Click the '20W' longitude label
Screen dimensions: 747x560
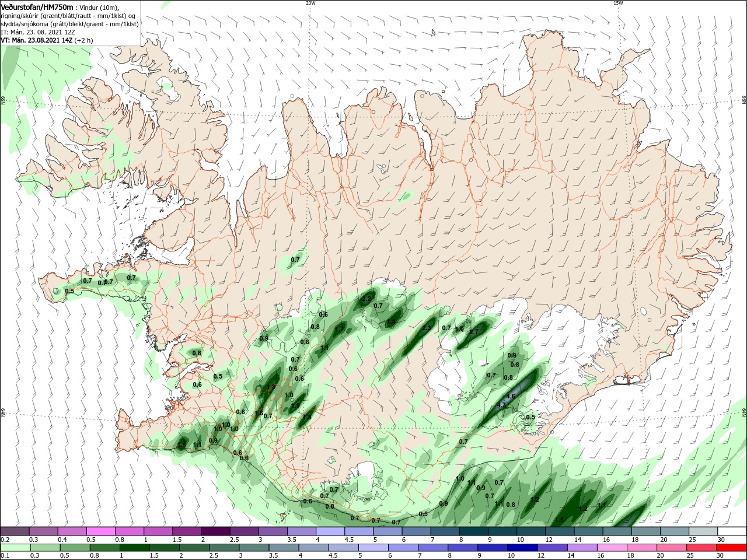[310, 3]
